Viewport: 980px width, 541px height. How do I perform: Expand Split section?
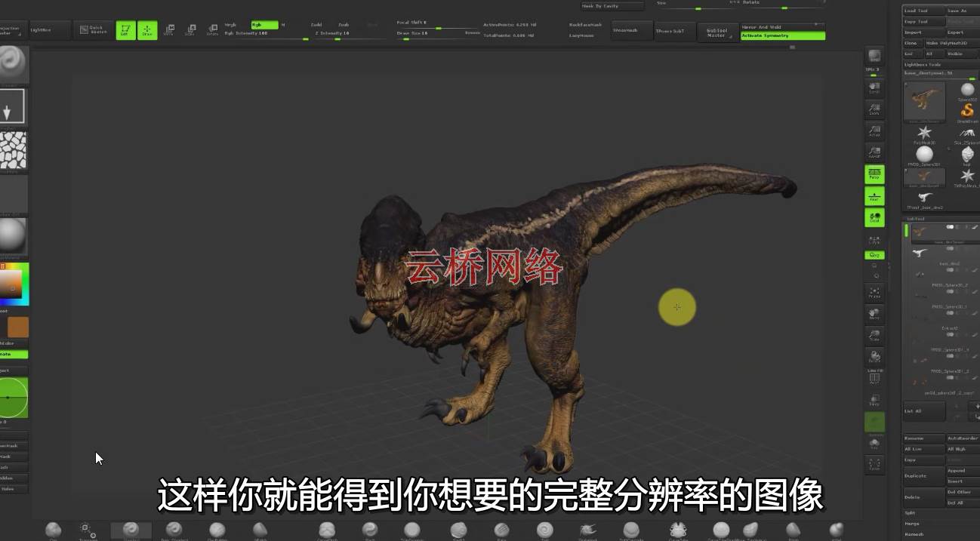[911, 513]
